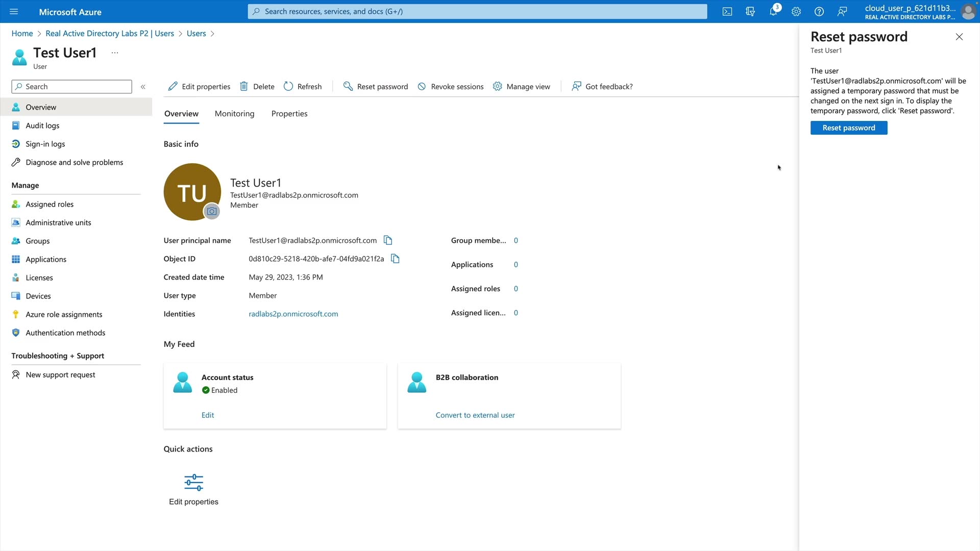Click Revoke sessions in the toolbar
Viewport: 980px width, 551px height.
(451, 87)
